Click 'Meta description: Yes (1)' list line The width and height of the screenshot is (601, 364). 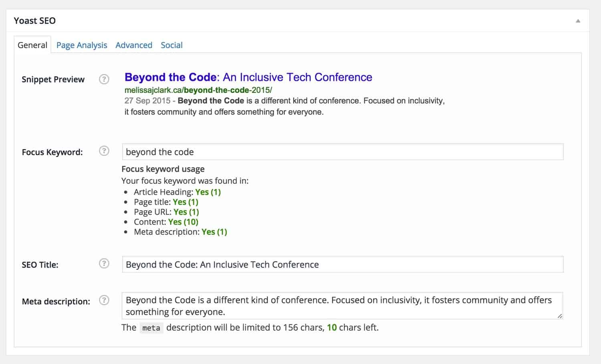[180, 232]
